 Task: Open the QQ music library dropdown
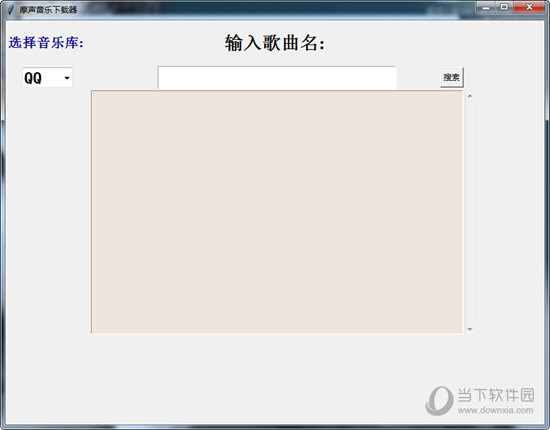(x=47, y=77)
